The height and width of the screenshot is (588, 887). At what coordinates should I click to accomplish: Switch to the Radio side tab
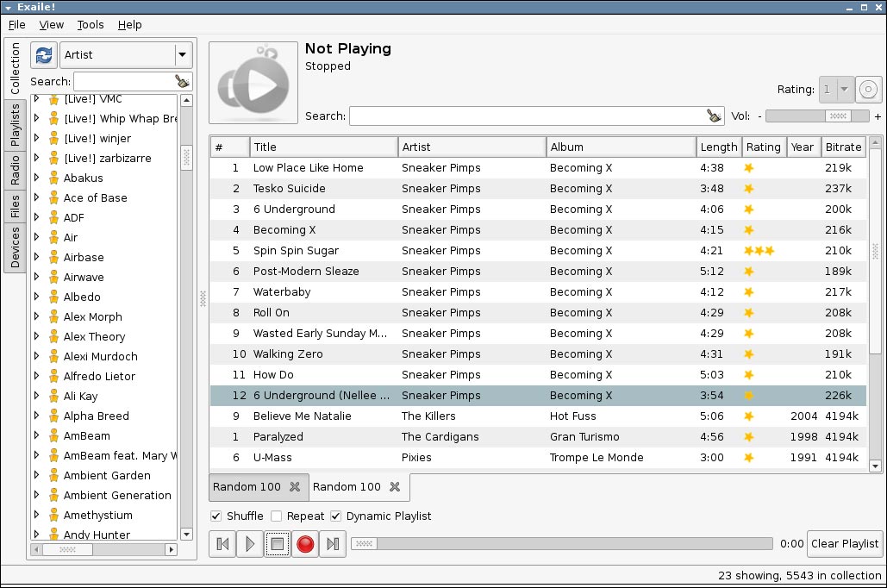point(15,170)
